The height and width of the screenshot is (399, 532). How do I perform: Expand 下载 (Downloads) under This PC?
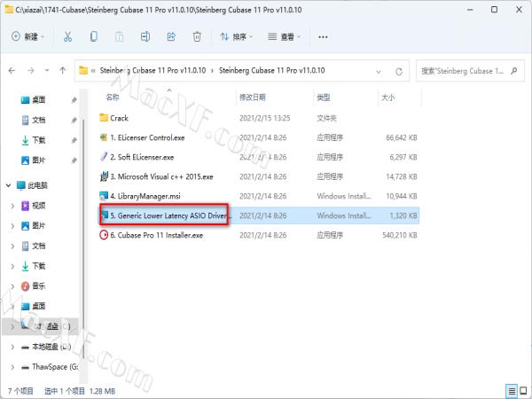[12, 266]
